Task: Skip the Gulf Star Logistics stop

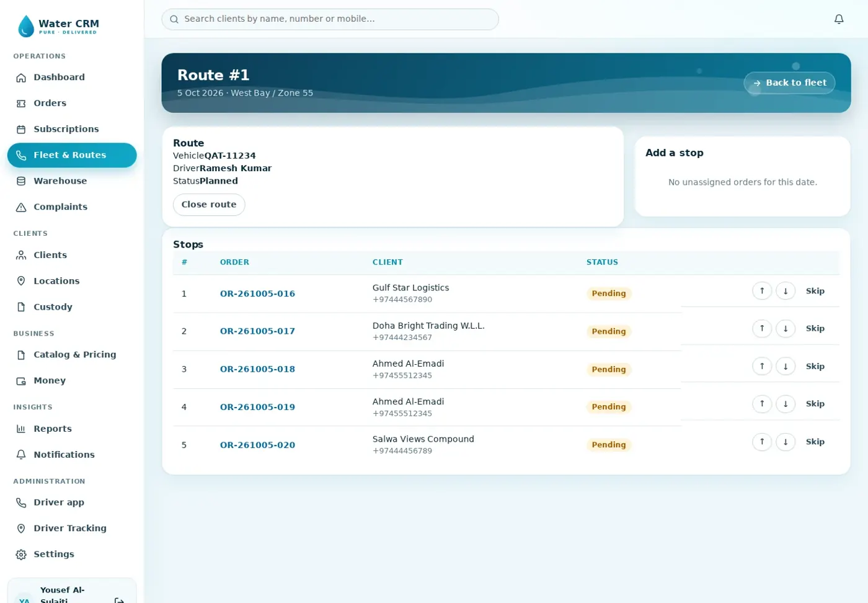Action: [x=815, y=291]
